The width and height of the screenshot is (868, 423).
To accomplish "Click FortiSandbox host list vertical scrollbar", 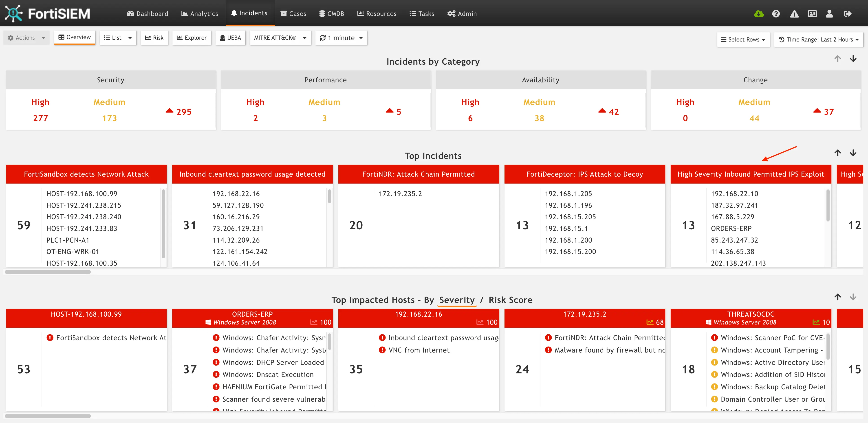I will (x=163, y=224).
